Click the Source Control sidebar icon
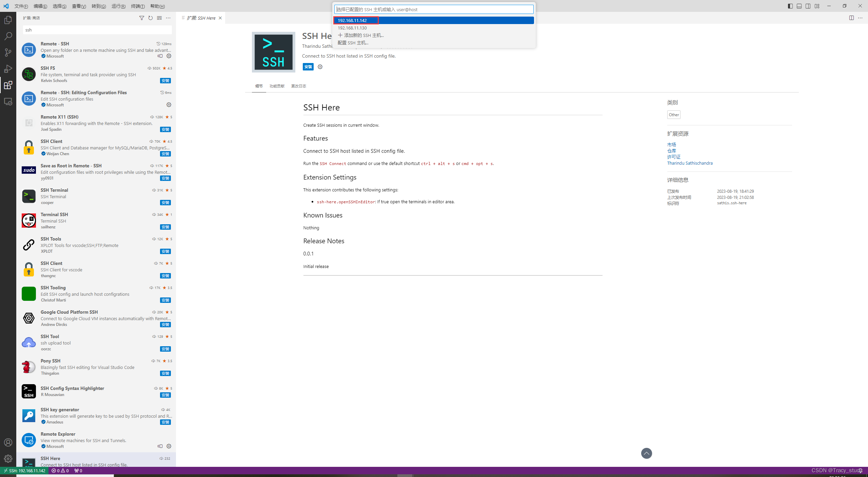 click(x=8, y=52)
